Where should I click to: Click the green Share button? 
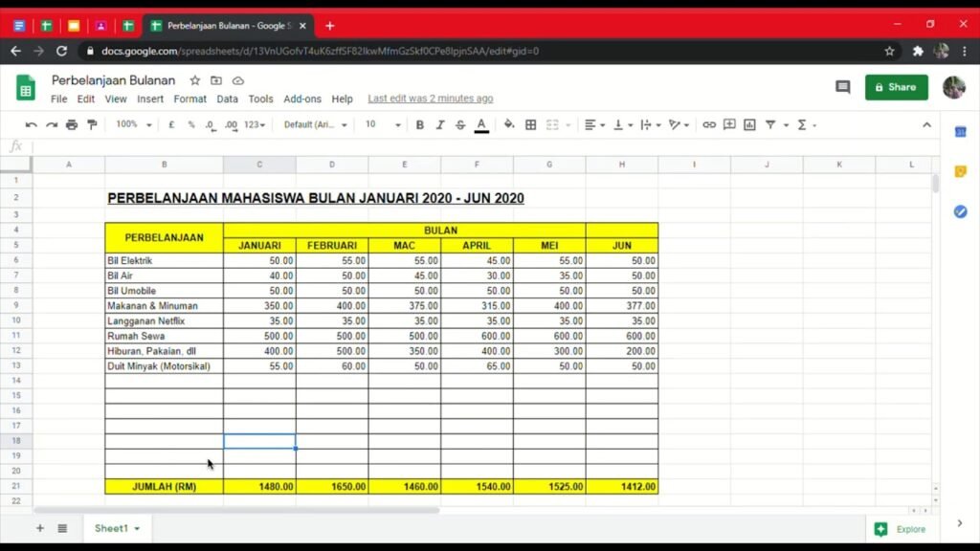click(896, 87)
